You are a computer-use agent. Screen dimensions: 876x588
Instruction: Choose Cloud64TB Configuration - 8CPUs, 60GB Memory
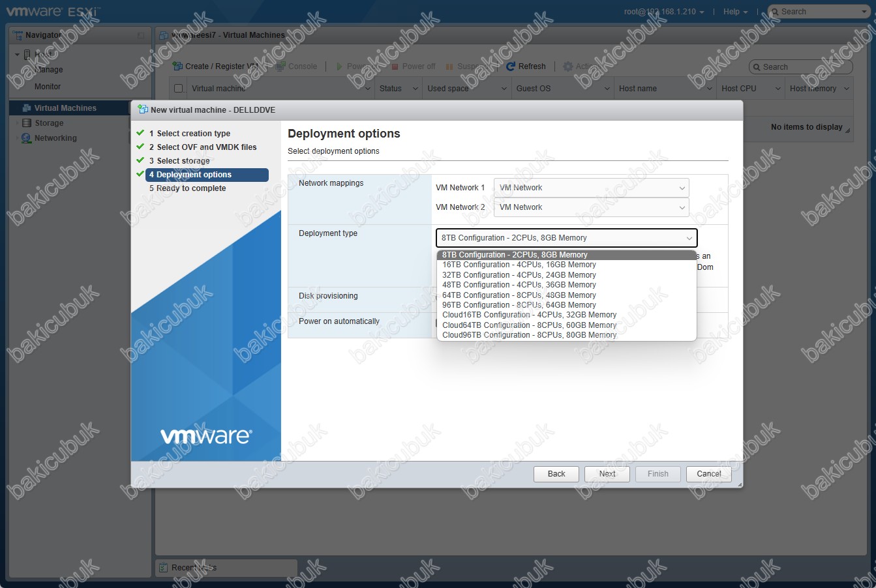click(x=566, y=325)
